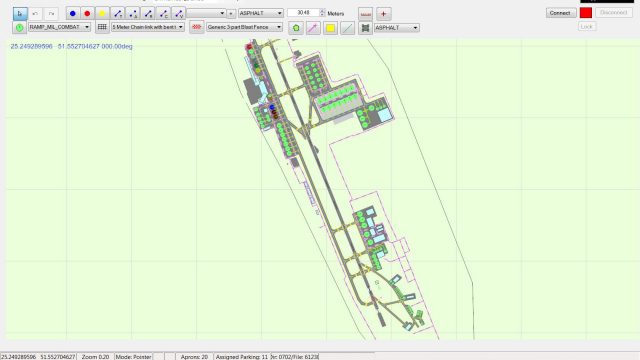Redo the last edit
The height and width of the screenshot is (360, 640).
pyautogui.click(x=51, y=13)
